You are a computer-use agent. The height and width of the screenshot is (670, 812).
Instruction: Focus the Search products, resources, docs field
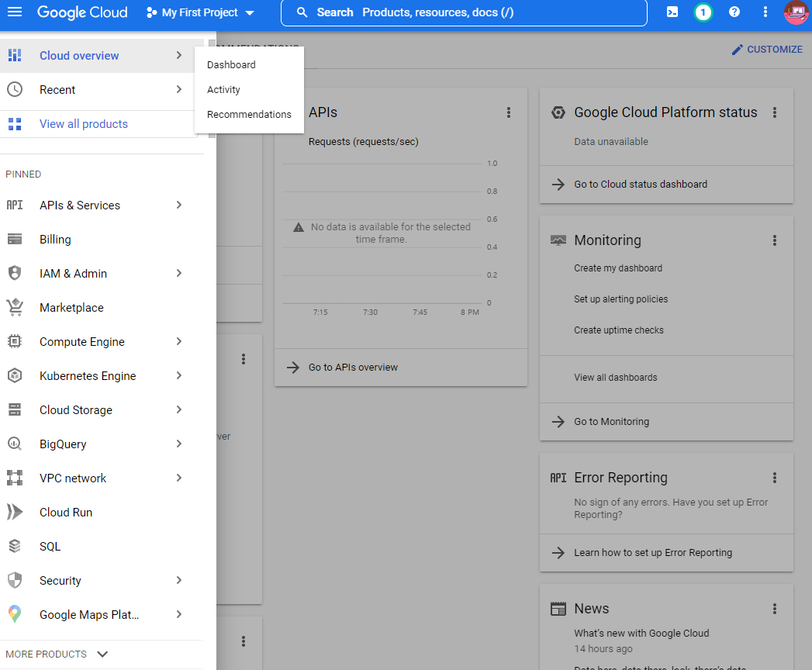click(464, 12)
